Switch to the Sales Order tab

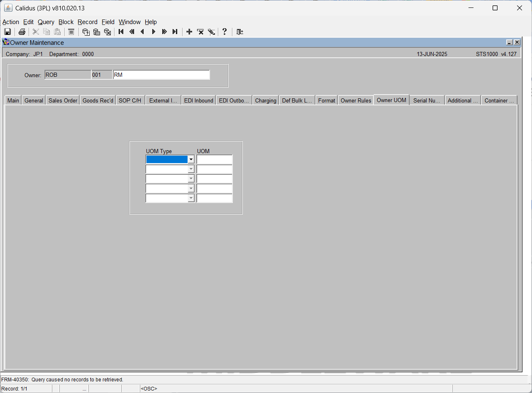[x=63, y=100]
